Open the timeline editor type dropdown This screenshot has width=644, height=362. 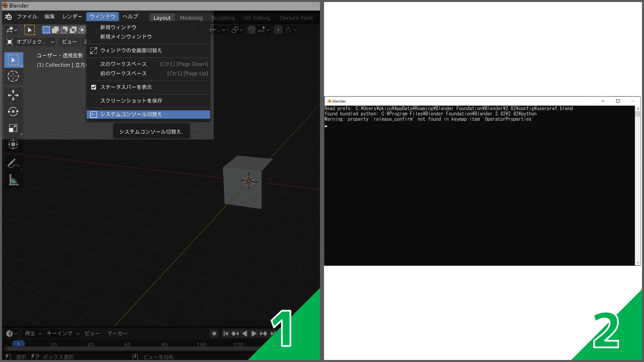point(12,333)
